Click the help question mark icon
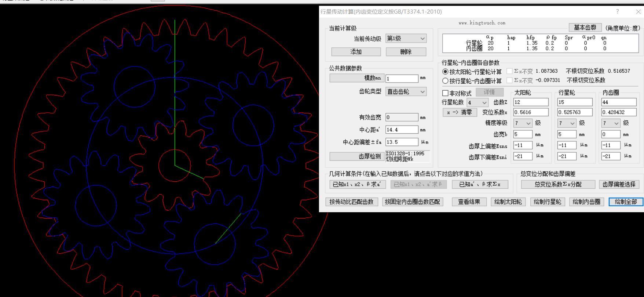 pyautogui.click(x=618, y=12)
